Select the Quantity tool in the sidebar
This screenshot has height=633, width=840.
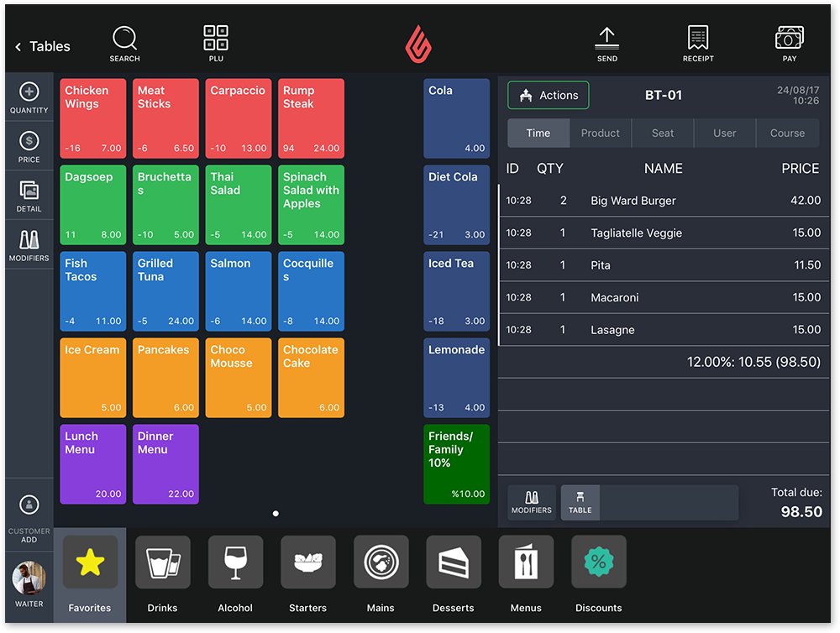click(29, 97)
